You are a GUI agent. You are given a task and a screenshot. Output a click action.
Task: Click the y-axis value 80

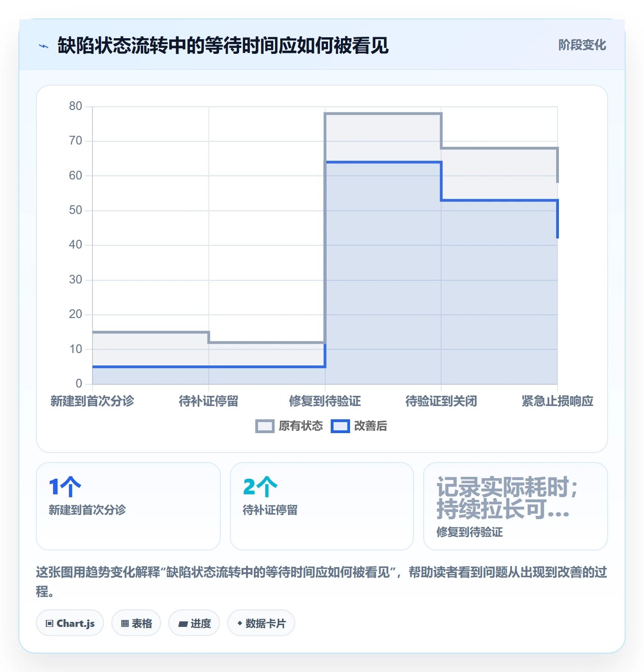tap(75, 106)
